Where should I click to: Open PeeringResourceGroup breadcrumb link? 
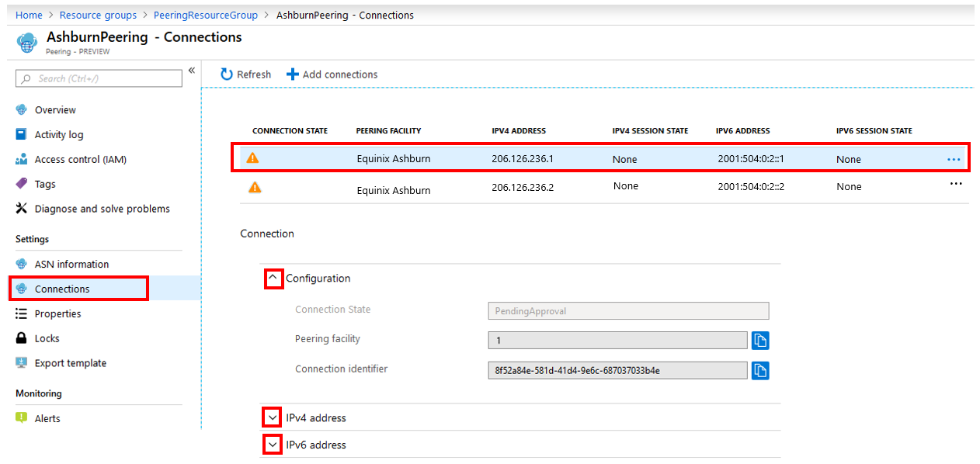tap(207, 15)
